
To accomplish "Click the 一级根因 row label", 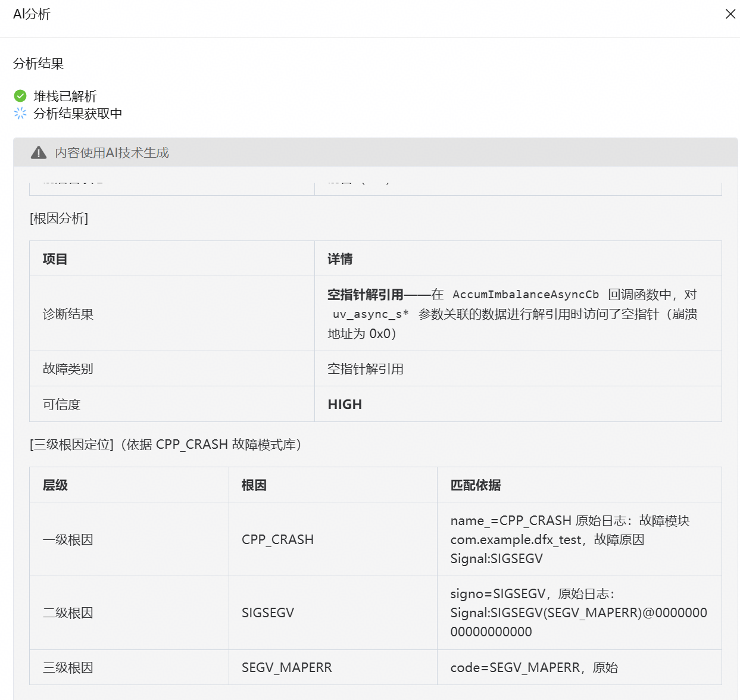I will pyautogui.click(x=68, y=539).
